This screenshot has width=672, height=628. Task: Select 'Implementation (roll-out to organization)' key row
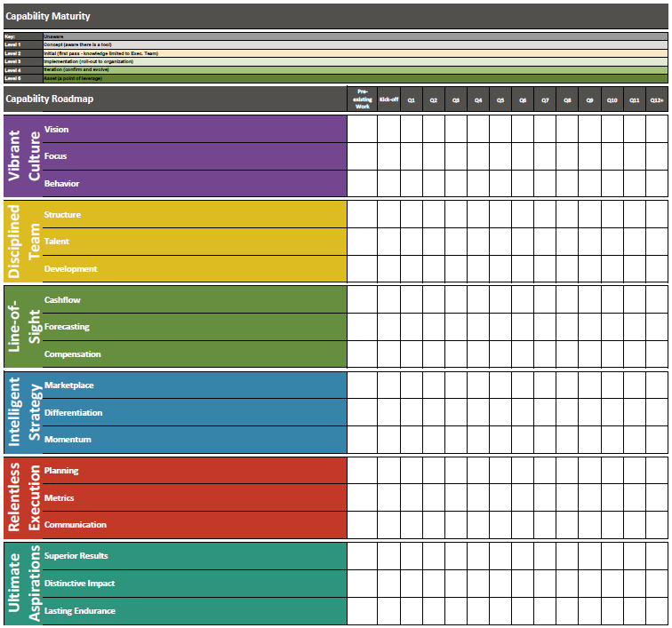point(356,61)
